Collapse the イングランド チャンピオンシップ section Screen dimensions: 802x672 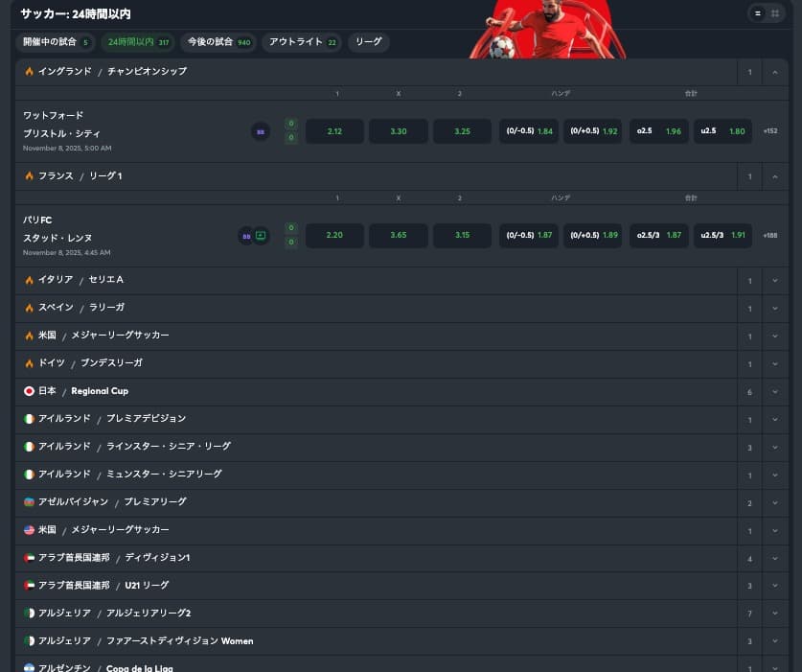(x=775, y=72)
